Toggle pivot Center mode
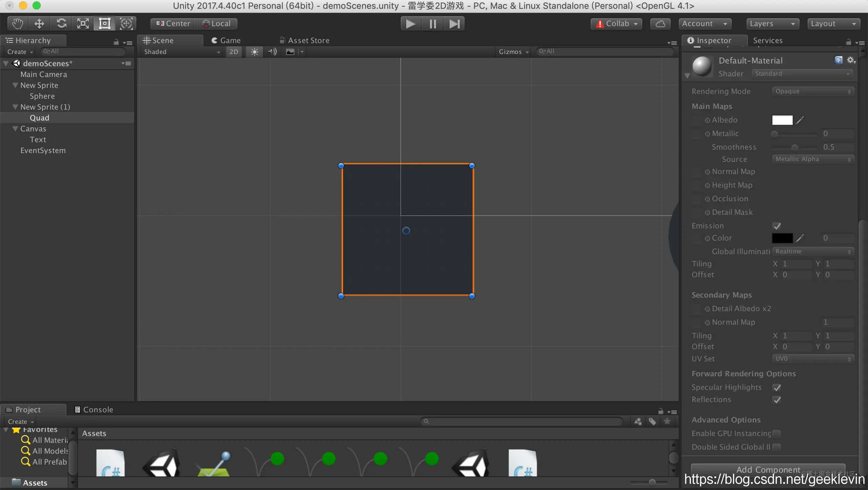Image resolution: width=868 pixels, height=490 pixels. tap(173, 24)
